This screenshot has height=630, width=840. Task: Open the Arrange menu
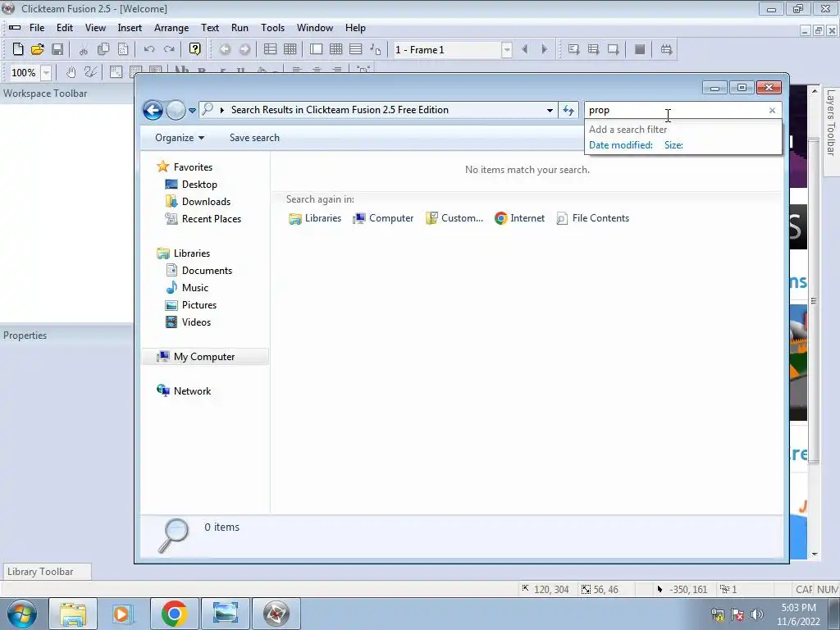171,28
